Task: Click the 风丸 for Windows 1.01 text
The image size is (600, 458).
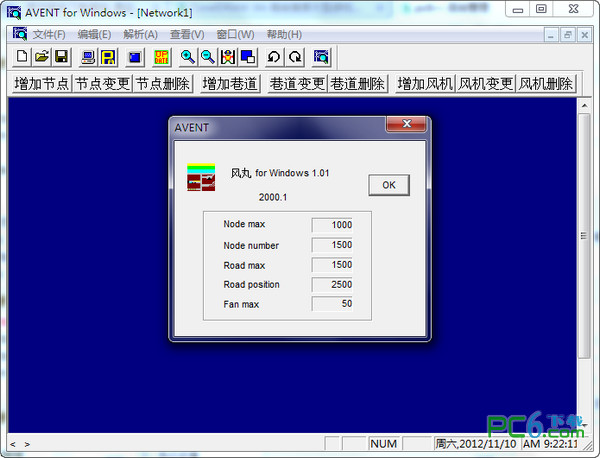Action: click(x=280, y=173)
